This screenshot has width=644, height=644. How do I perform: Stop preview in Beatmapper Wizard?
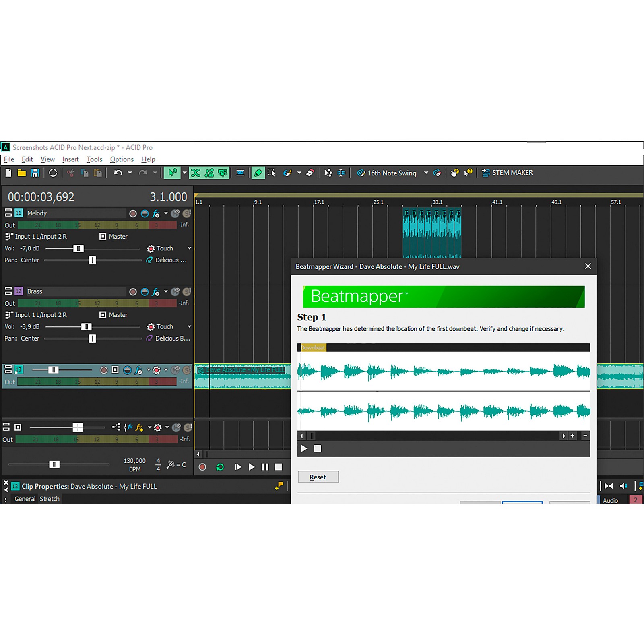(318, 448)
